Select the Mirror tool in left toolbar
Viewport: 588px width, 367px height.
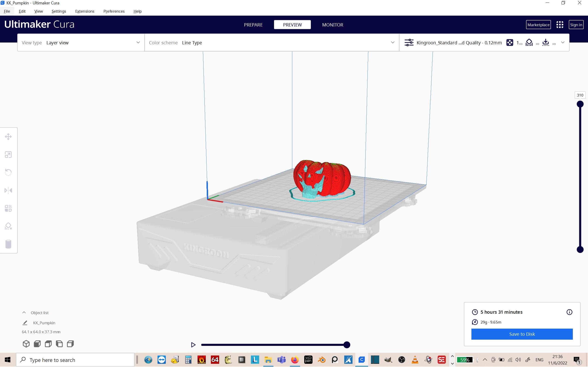pos(8,190)
